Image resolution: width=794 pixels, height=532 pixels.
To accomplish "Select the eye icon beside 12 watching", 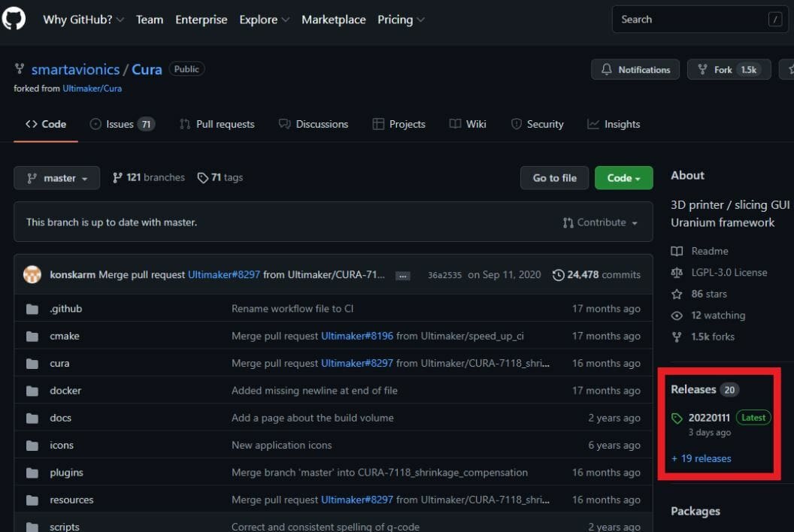I will 677,316.
